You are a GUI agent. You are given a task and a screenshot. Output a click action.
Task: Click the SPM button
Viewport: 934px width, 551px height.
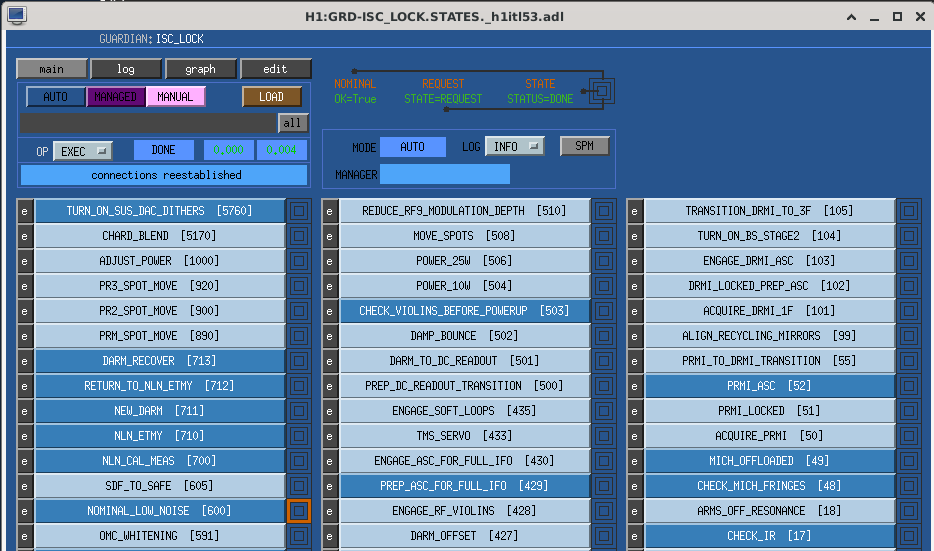[584, 146]
